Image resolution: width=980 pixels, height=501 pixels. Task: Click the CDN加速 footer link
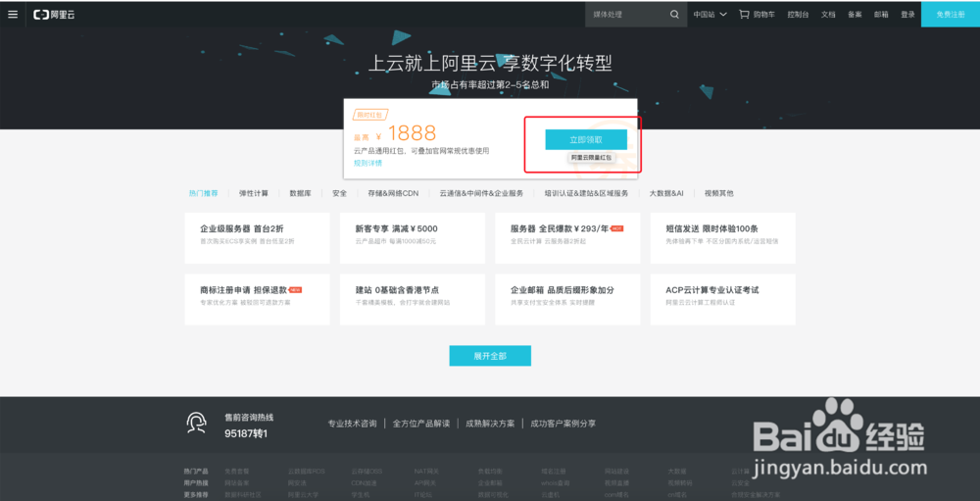click(365, 482)
